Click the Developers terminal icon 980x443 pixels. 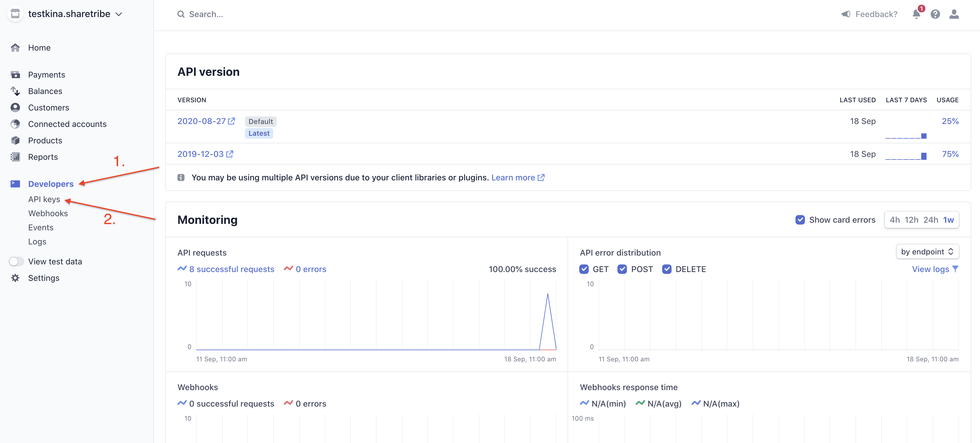15,184
